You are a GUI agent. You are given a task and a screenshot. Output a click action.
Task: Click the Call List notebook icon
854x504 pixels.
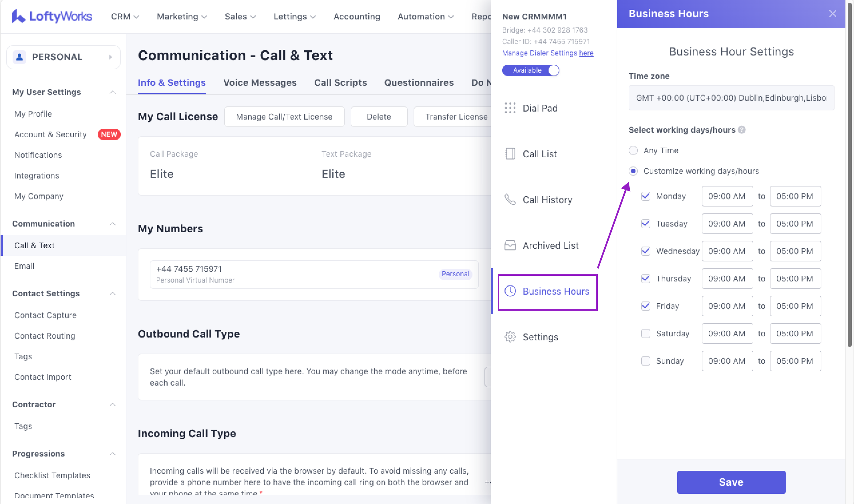[x=510, y=154]
